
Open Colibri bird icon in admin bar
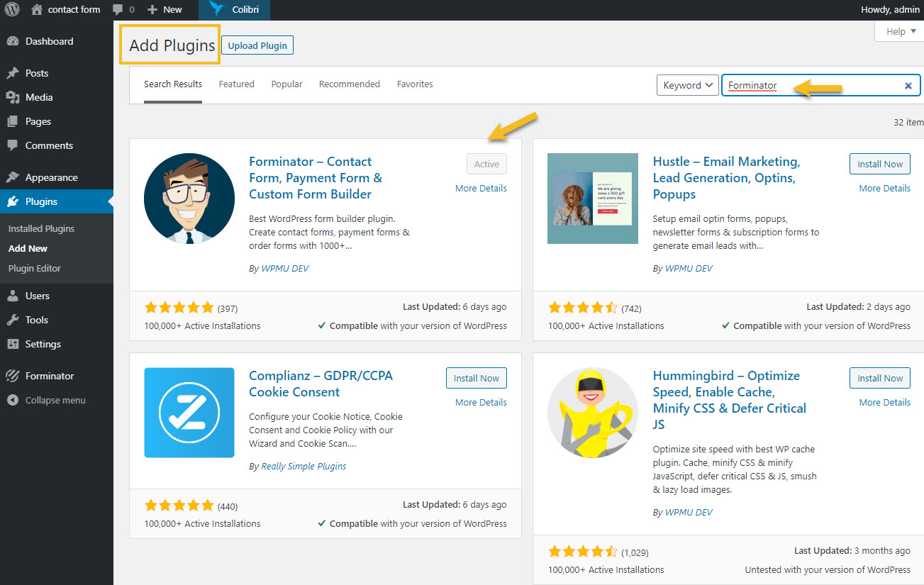point(216,9)
